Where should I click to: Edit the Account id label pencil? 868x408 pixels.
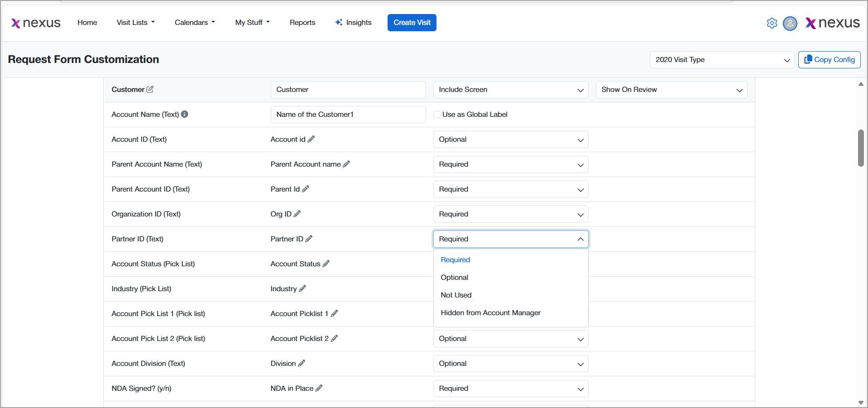(311, 139)
